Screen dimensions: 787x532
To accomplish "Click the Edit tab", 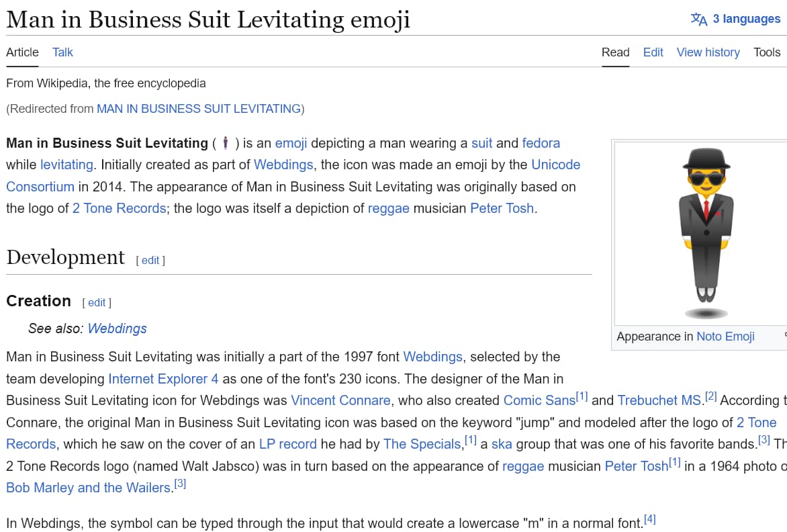I will point(653,52).
